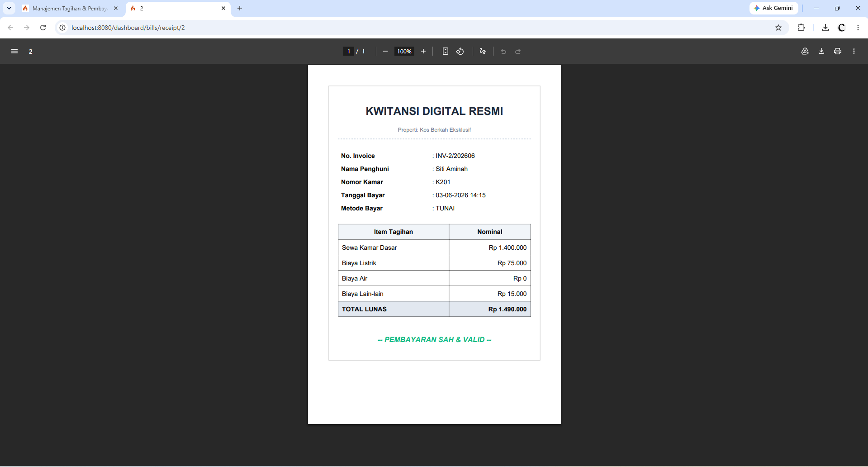Restore down the Chrome browser window
Image resolution: width=868 pixels, height=467 pixels.
click(x=837, y=8)
